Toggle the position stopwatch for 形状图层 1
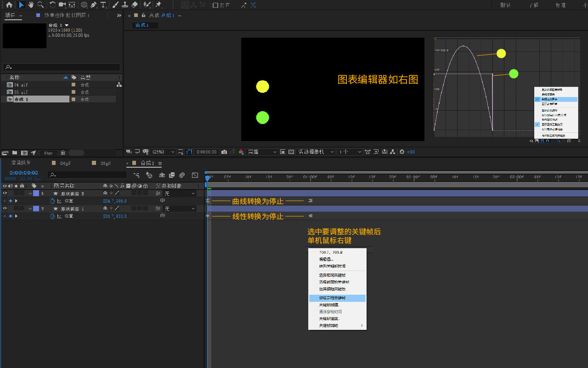Image resolution: width=588 pixels, height=368 pixels. click(x=52, y=216)
